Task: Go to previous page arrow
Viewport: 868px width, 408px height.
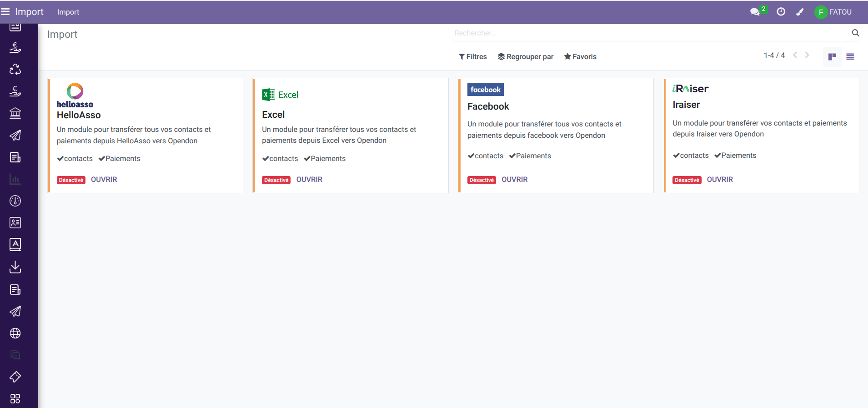Action: click(x=795, y=55)
